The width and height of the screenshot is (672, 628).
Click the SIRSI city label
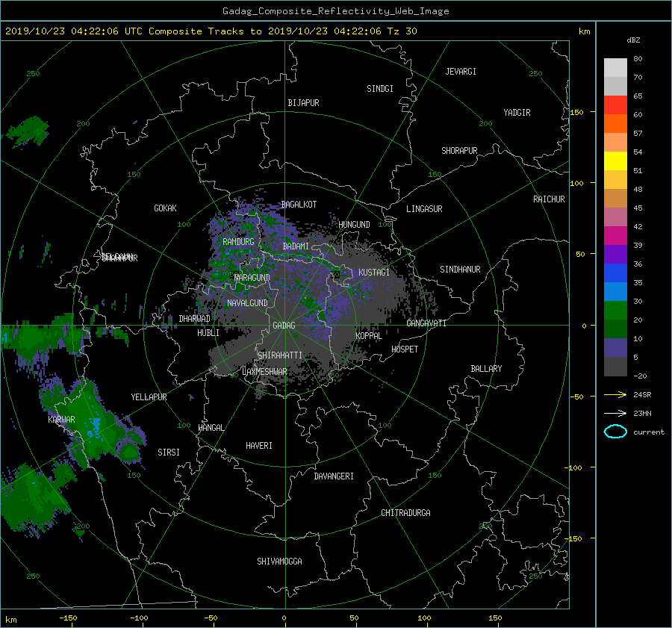169,453
